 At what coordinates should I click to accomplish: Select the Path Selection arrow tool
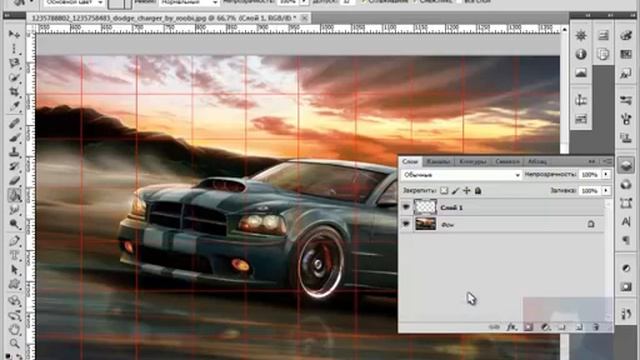click(x=15, y=270)
